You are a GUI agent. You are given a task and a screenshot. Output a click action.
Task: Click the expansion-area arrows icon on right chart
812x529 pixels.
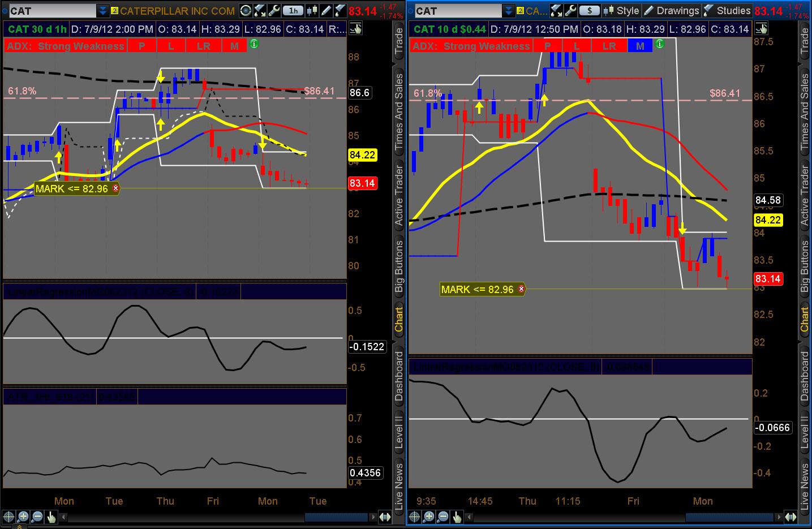tap(791, 517)
